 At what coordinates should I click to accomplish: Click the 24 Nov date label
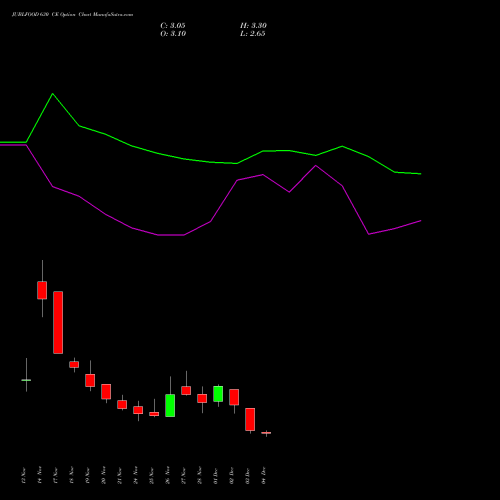pyautogui.click(x=135, y=476)
